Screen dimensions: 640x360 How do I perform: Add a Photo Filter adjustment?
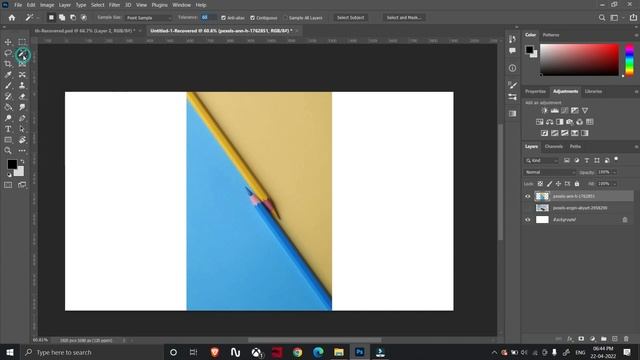[x=570, y=122]
